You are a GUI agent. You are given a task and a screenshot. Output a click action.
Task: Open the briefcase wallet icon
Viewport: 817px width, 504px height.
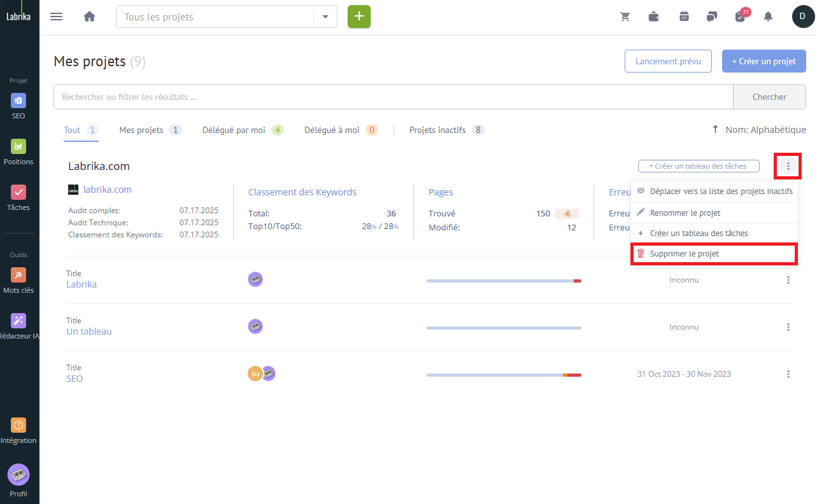tap(654, 17)
